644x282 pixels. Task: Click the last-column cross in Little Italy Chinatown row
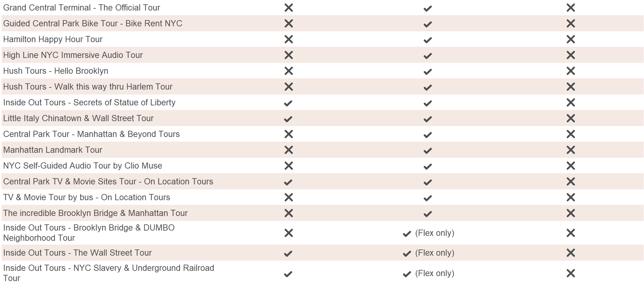coord(571,118)
